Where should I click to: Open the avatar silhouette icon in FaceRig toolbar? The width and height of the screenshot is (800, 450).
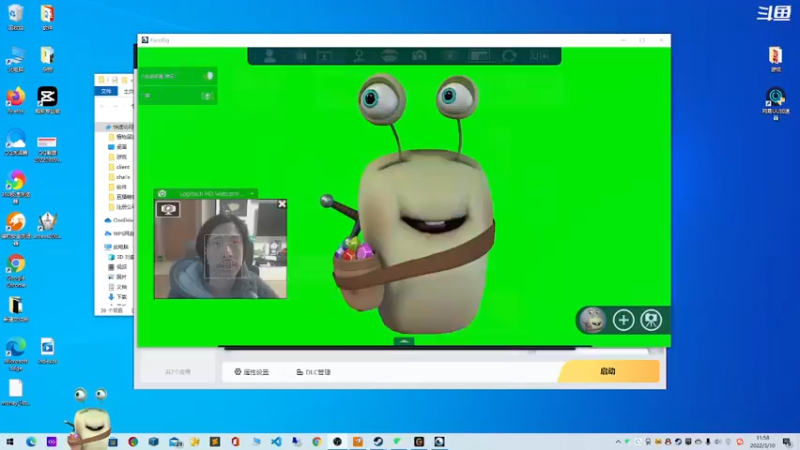(x=269, y=56)
